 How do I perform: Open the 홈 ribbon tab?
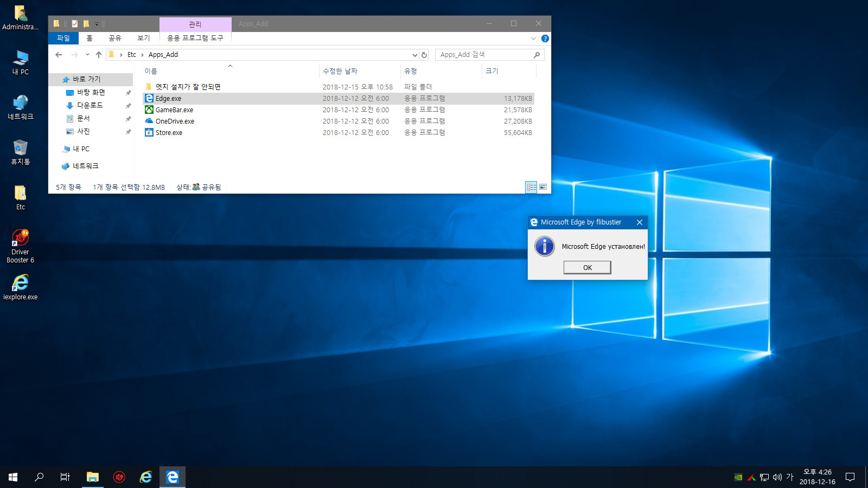tap(90, 38)
